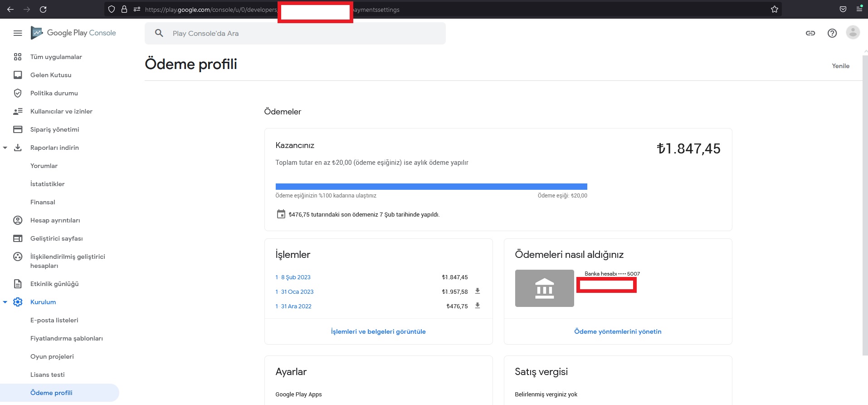Focus the Play Console'da Ara search field

click(295, 33)
